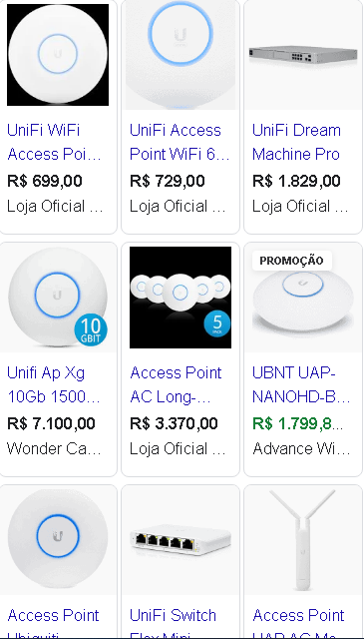364x639 pixels.
Task: Select the UniFi Dream Machine Pro thumbnail
Action: [303, 55]
